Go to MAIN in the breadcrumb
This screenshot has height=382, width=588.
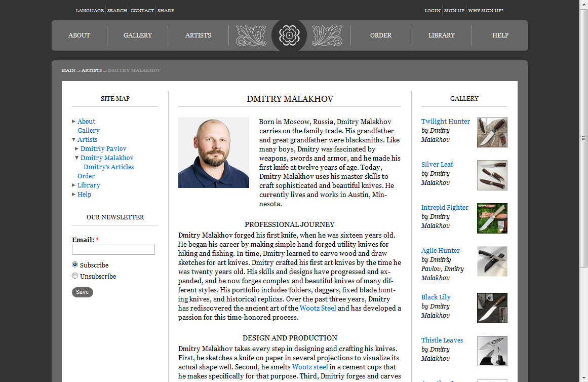pos(68,70)
